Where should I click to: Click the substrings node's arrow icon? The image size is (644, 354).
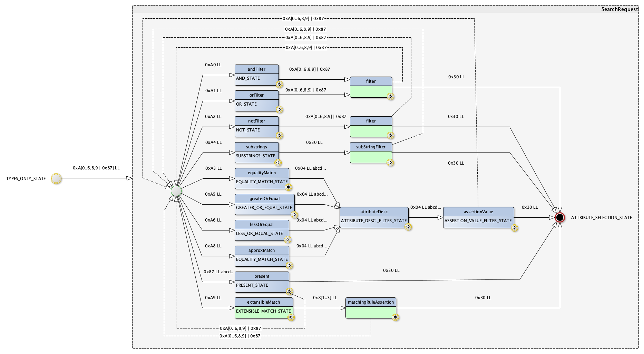[277, 163]
